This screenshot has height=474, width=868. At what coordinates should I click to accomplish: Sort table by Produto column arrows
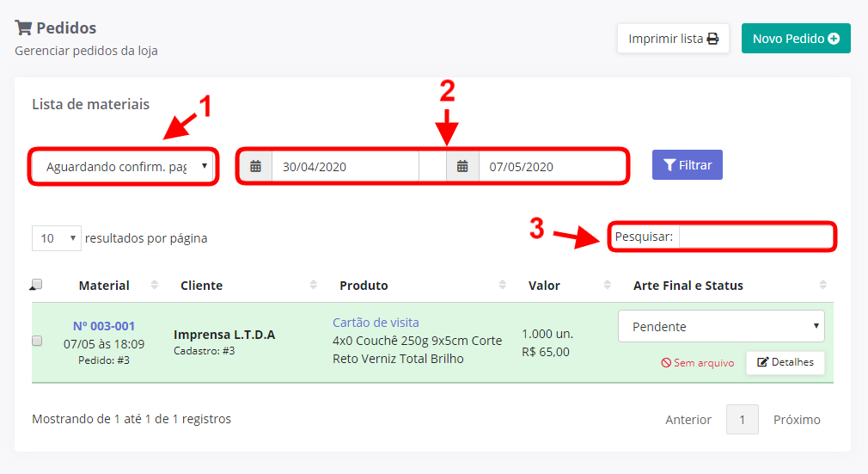(x=502, y=285)
